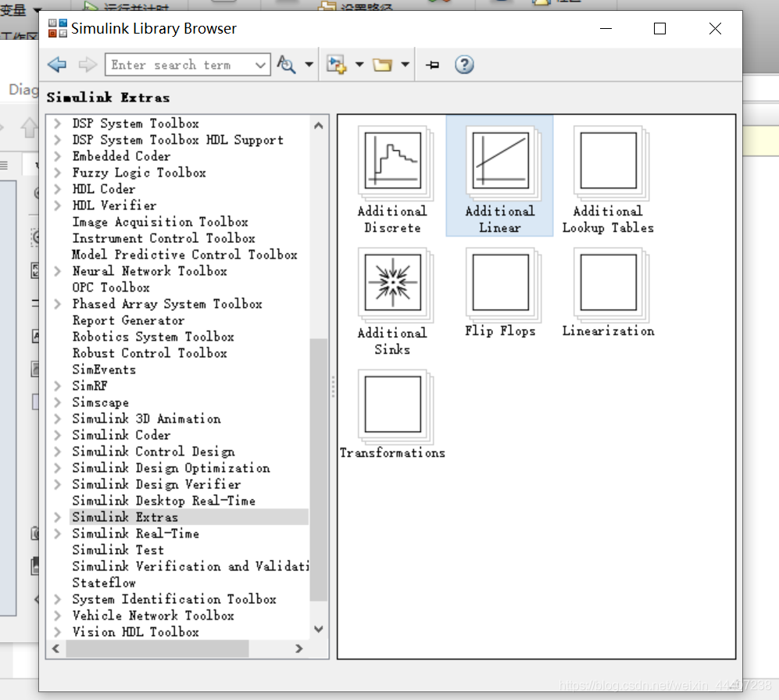Screen dimensions: 779x700
Task: Expand Simulink Extras tree node
Action: 58,516
